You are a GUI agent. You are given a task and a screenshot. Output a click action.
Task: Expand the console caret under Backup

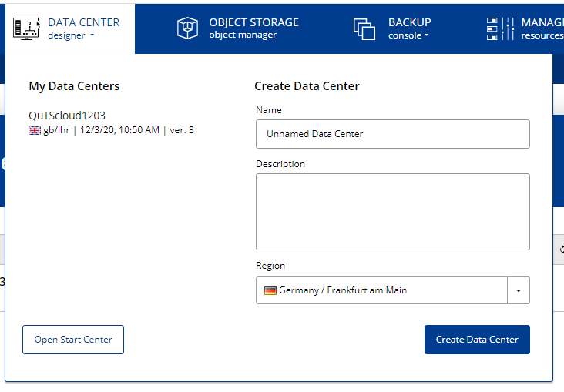pos(426,35)
